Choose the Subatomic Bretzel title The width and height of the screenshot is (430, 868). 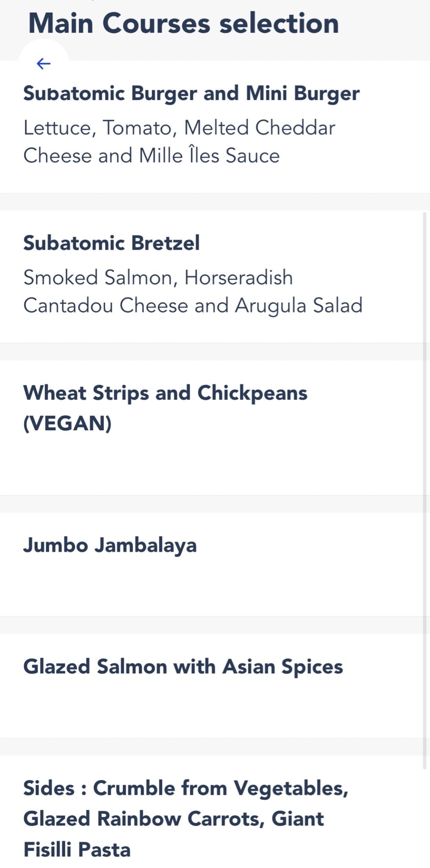click(x=111, y=243)
